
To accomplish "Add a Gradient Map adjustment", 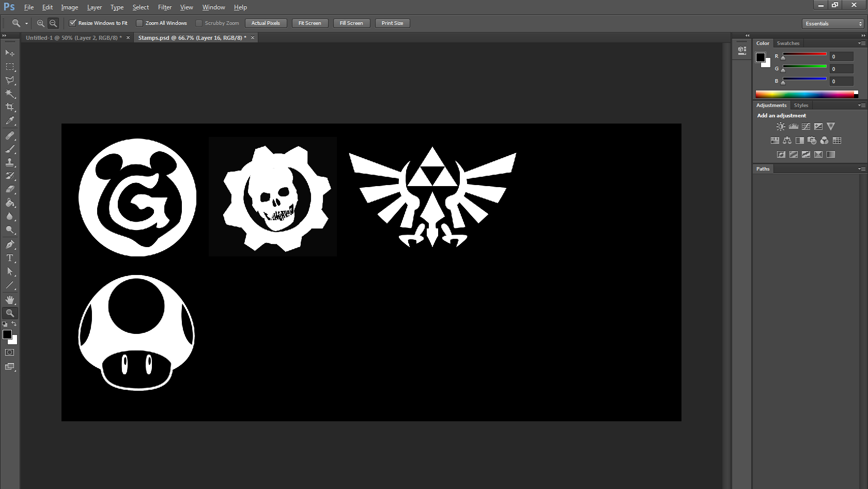I will click(831, 154).
